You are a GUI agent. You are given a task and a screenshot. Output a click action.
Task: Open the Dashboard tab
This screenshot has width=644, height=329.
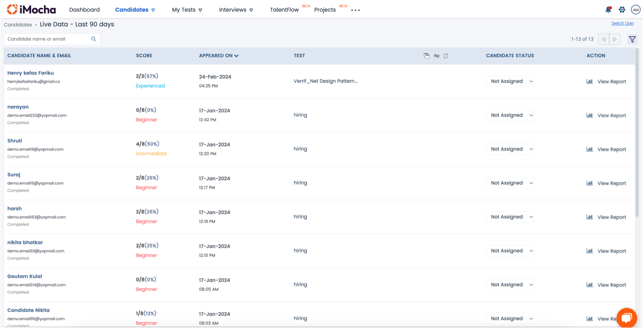click(84, 10)
